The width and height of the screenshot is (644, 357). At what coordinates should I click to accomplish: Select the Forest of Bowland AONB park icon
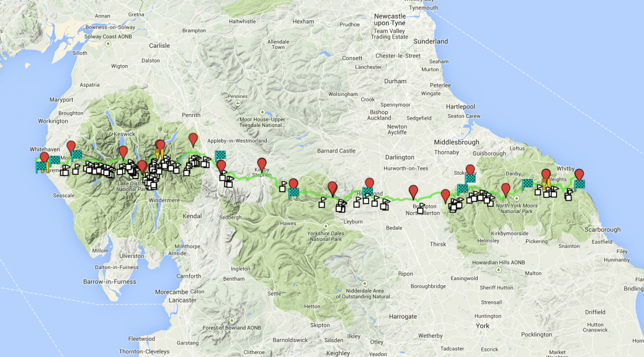(x=232, y=320)
